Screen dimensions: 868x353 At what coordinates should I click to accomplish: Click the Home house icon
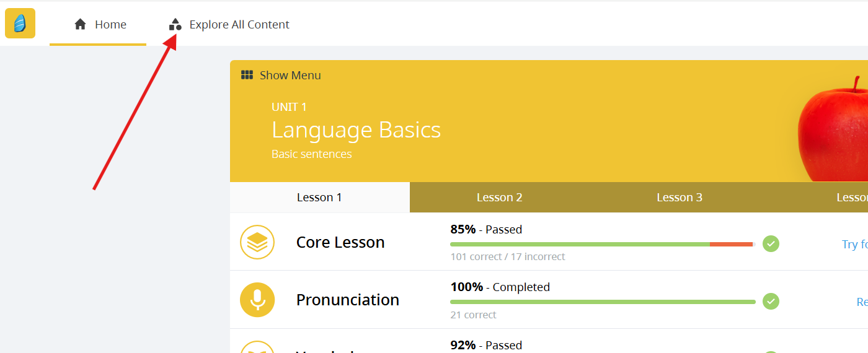pos(80,24)
